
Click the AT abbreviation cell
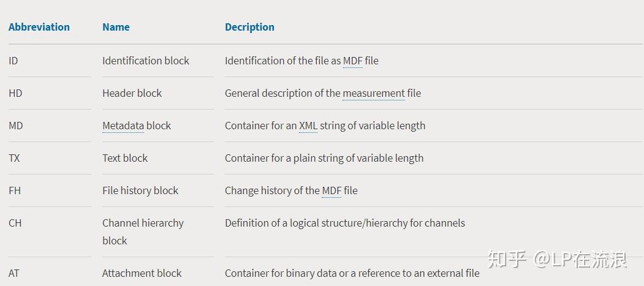click(14, 273)
